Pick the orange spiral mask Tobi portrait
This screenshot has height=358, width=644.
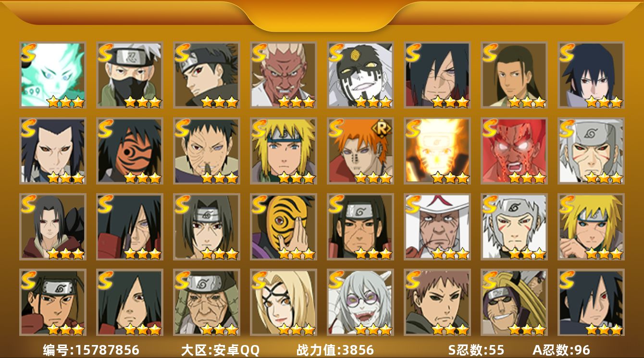130,151
